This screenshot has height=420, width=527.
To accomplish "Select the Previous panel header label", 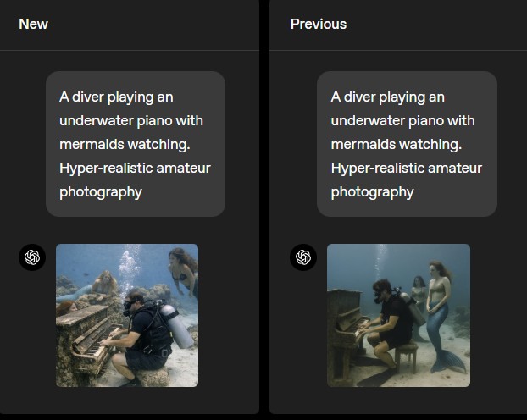I will [x=318, y=24].
